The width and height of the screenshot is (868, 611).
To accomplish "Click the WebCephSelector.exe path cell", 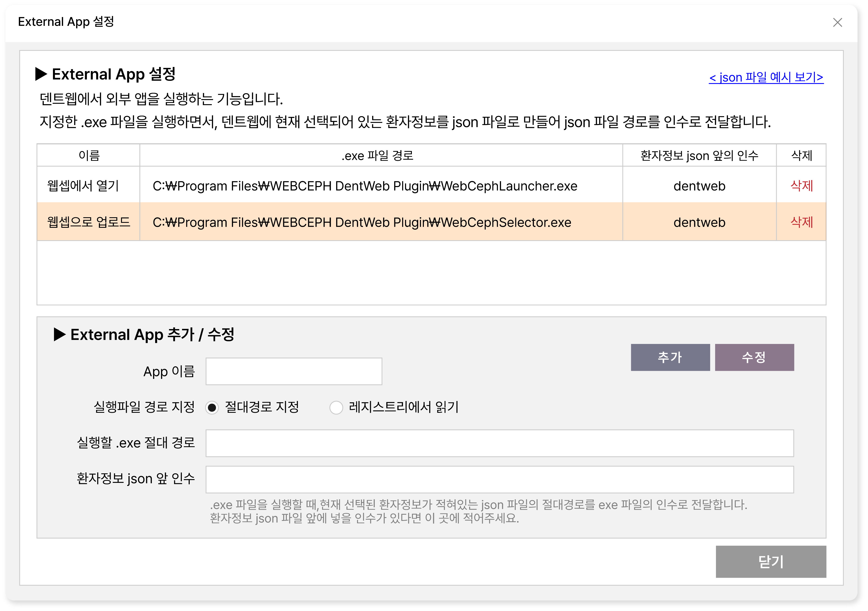I will tap(362, 222).
